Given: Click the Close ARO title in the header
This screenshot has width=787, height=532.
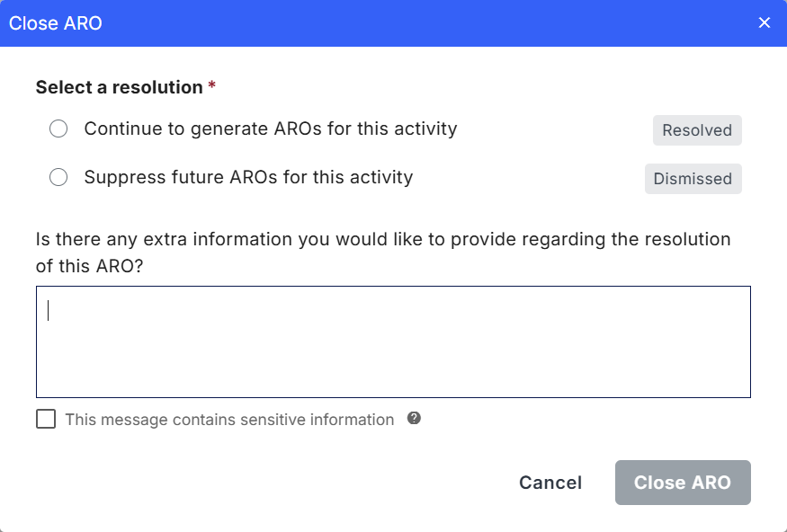Looking at the screenshot, I should click(56, 23).
